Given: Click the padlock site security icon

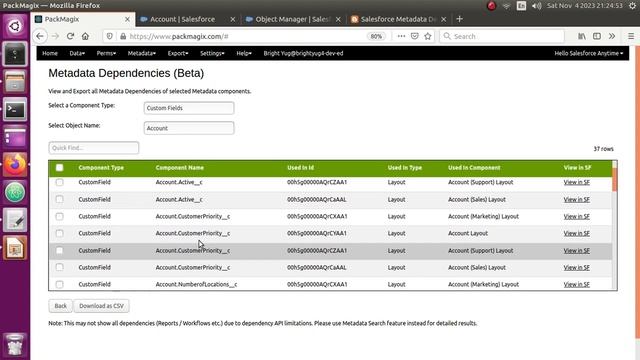Looking at the screenshot, I should (123, 36).
